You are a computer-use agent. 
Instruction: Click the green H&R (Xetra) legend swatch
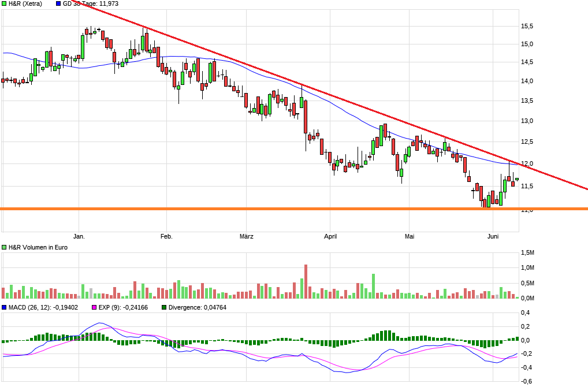point(5,3)
